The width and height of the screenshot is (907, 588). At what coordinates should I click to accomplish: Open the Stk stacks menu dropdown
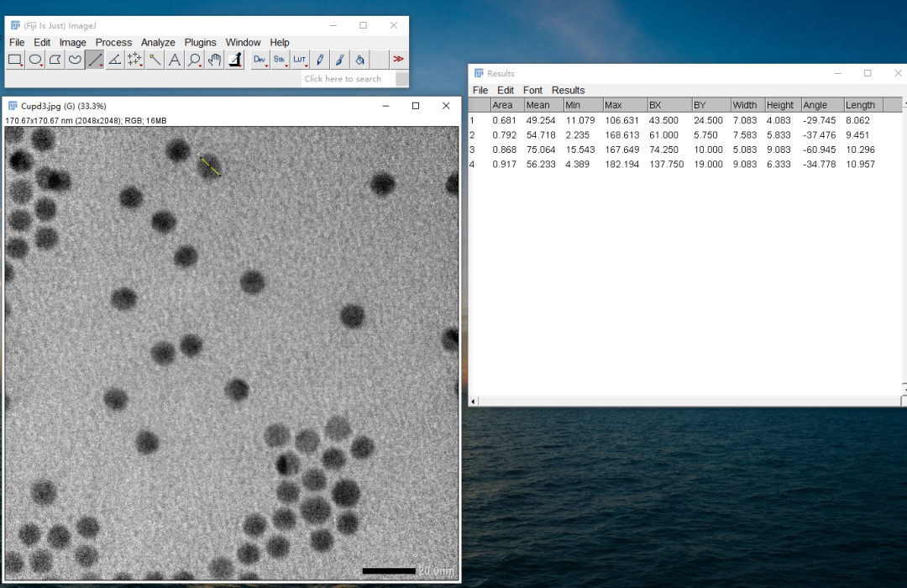(280, 60)
